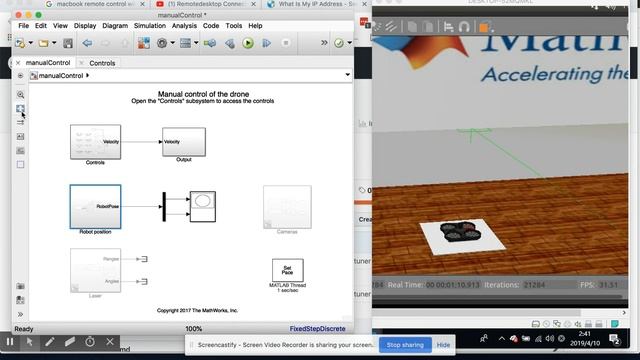Viewport: 640px width, 360px height.
Task: Expand the Open folder dropdown arrow
Action: coord(54,43)
